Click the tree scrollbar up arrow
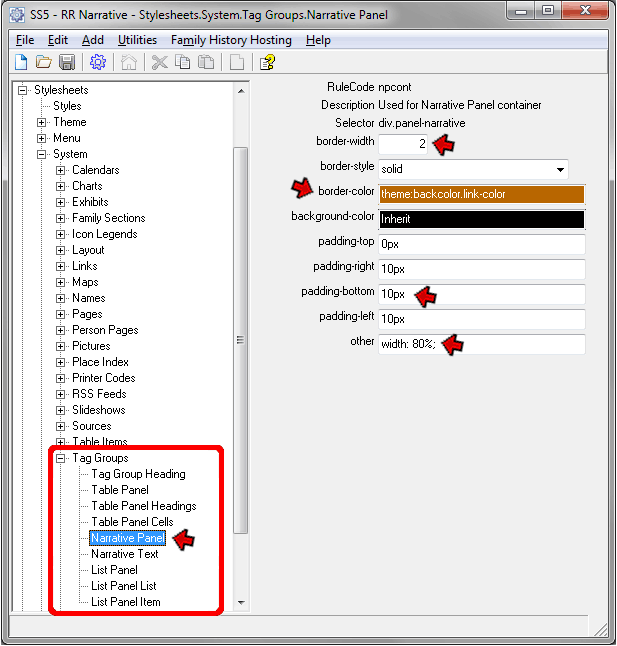 [x=241, y=91]
